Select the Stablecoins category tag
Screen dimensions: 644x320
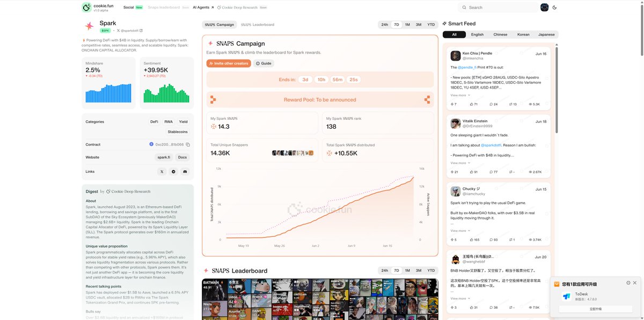(178, 132)
